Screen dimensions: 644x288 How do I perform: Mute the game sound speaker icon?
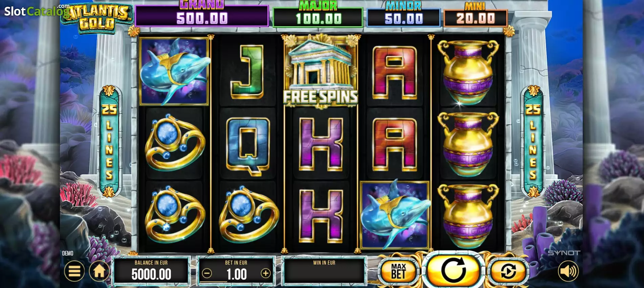coord(568,271)
